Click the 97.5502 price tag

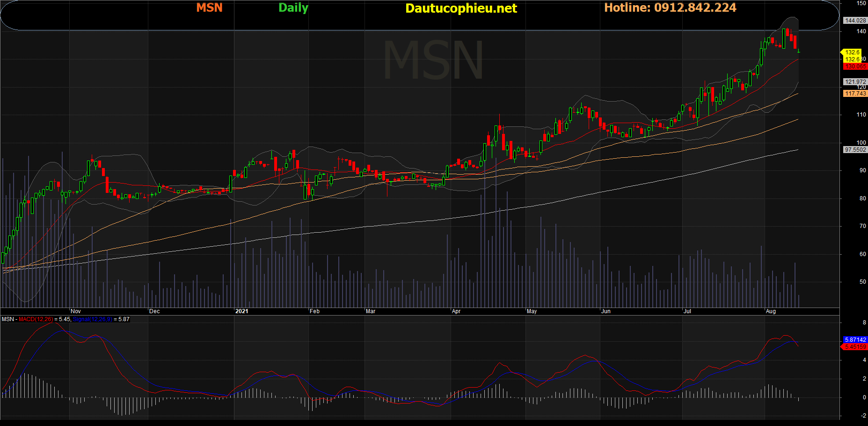point(855,150)
